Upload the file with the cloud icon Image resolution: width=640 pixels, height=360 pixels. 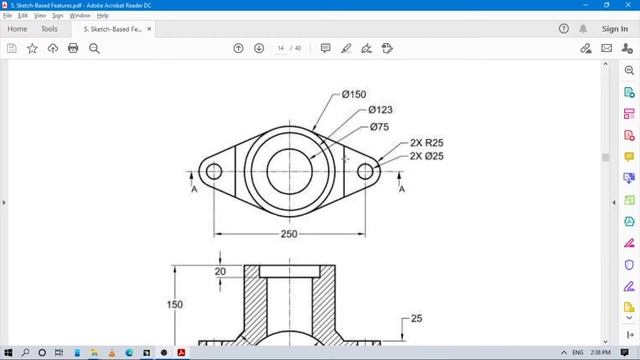(53, 48)
